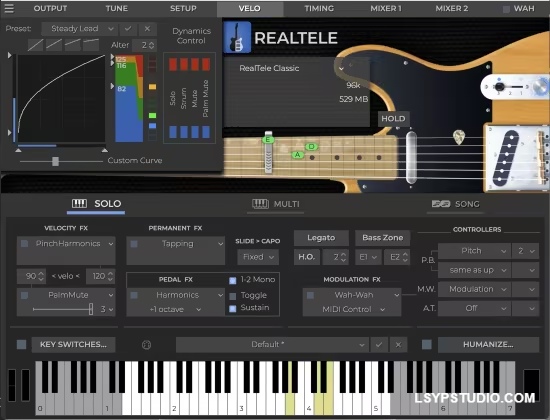The image size is (550, 420).
Task: Open the Modulation controller dropdown
Action: click(x=474, y=289)
